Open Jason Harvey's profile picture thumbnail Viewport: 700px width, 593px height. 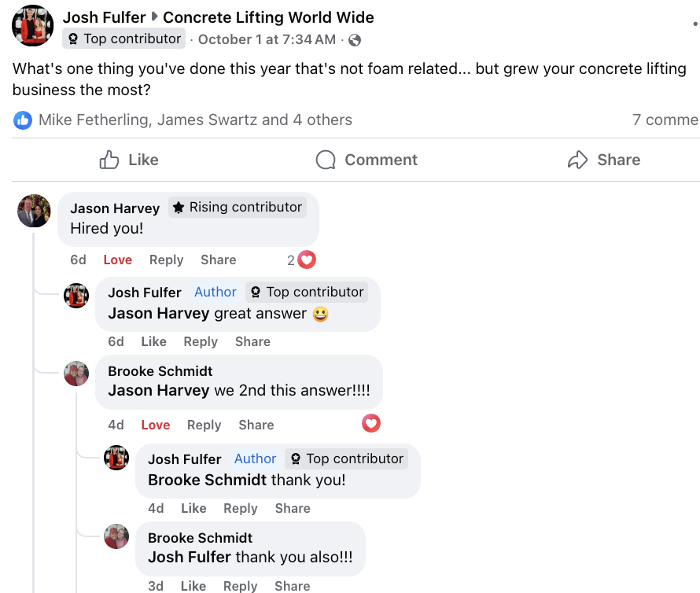click(x=34, y=211)
